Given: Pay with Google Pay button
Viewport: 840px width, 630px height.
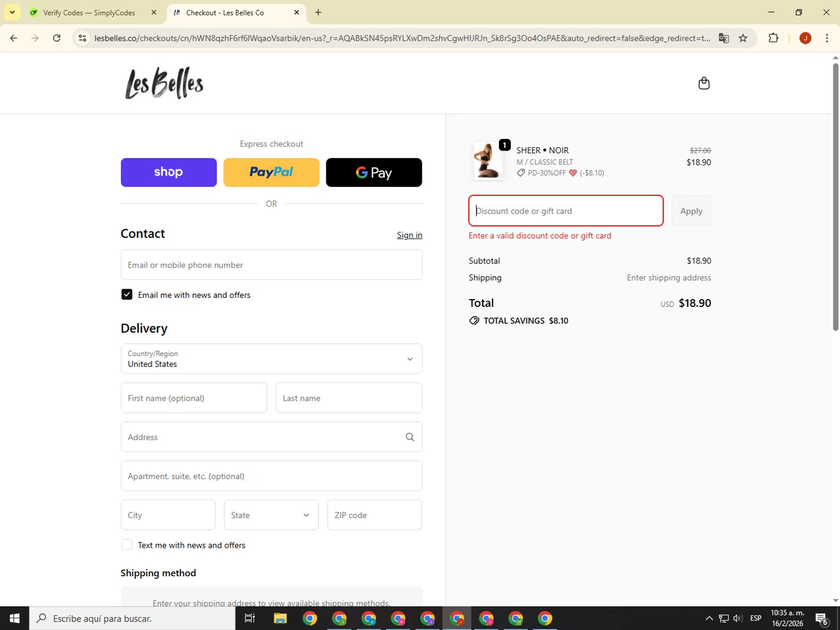Looking at the screenshot, I should [374, 172].
